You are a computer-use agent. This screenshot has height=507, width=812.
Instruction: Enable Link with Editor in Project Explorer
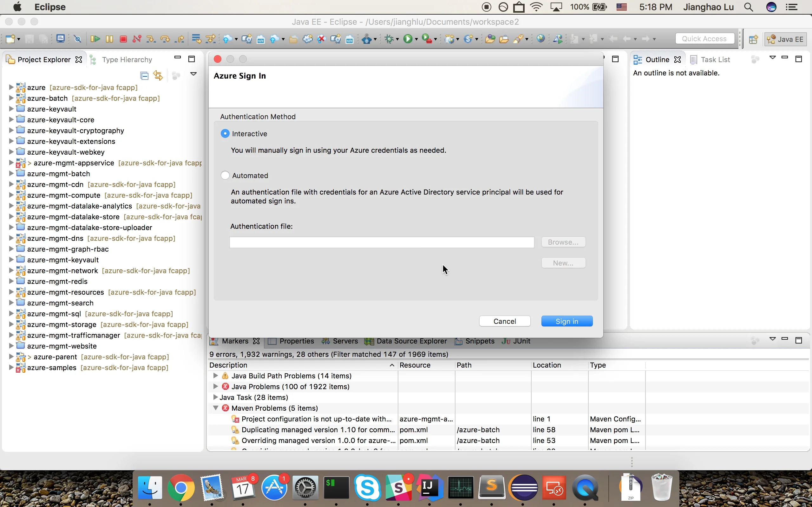click(158, 75)
